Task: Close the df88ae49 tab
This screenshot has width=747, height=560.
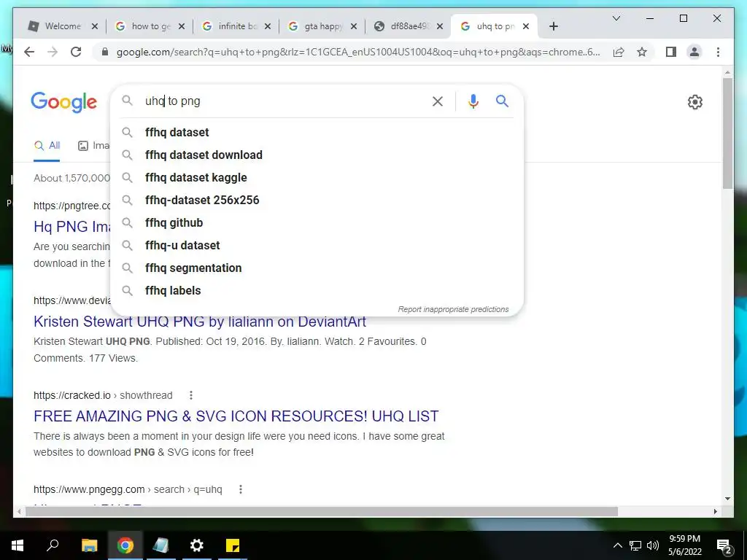Action: [440, 26]
